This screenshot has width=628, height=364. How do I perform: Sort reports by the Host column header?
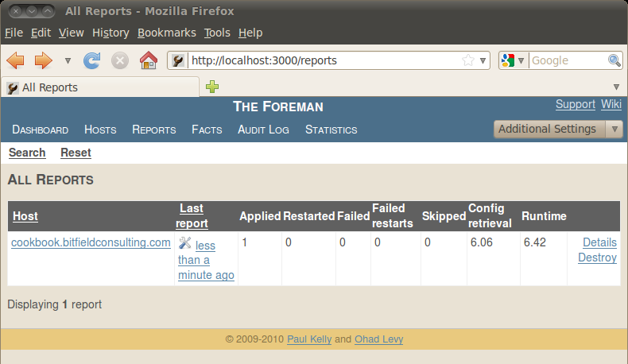25,216
